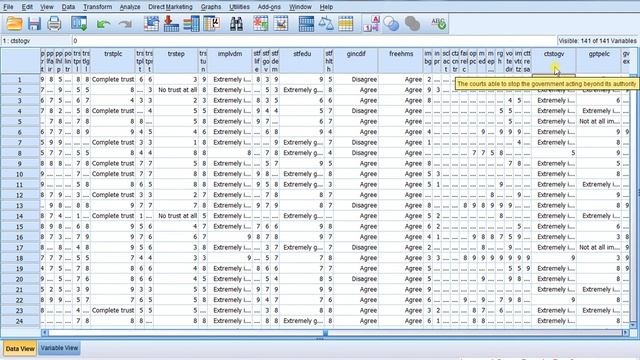Click 'Extremely g...' stfedu cell in row 7

pos(302,142)
